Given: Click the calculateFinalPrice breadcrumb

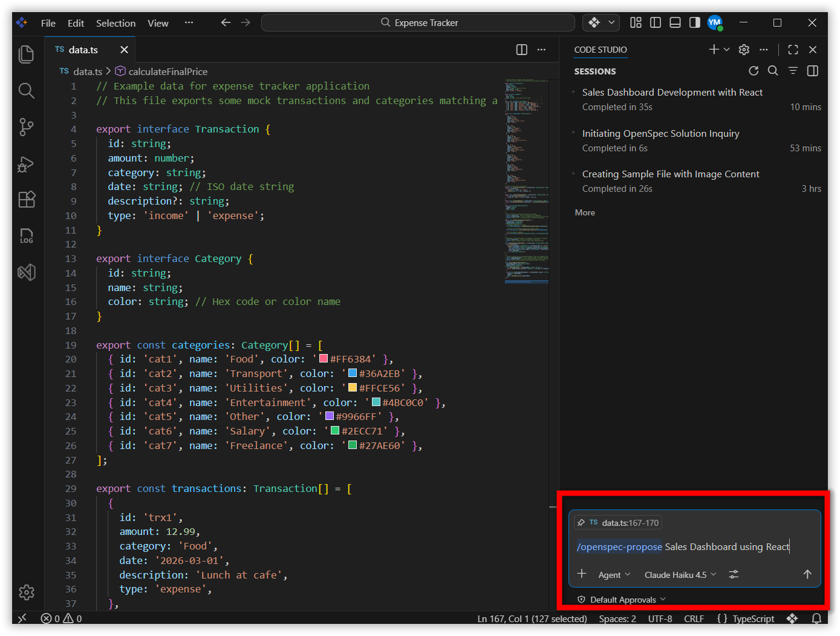Looking at the screenshot, I should pyautogui.click(x=162, y=71).
